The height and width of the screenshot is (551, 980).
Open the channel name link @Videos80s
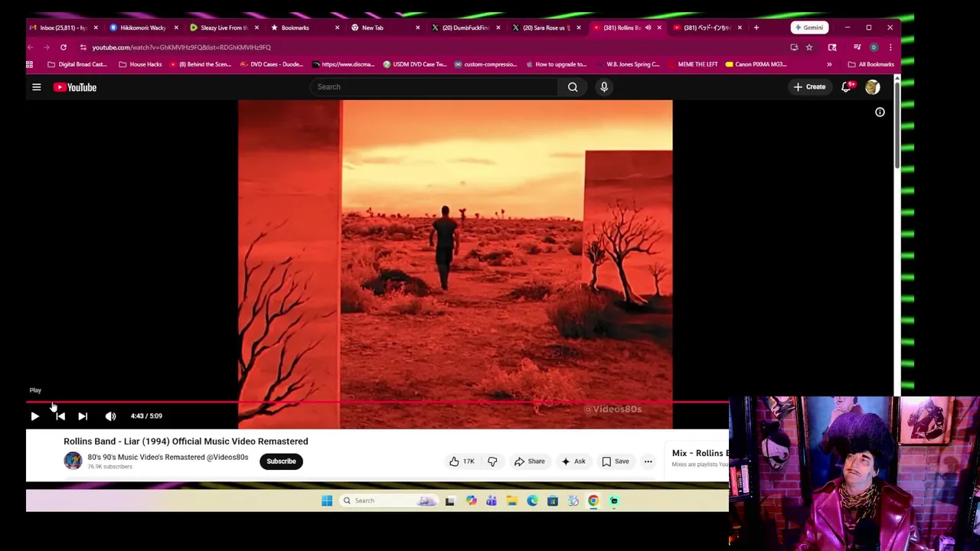(168, 458)
